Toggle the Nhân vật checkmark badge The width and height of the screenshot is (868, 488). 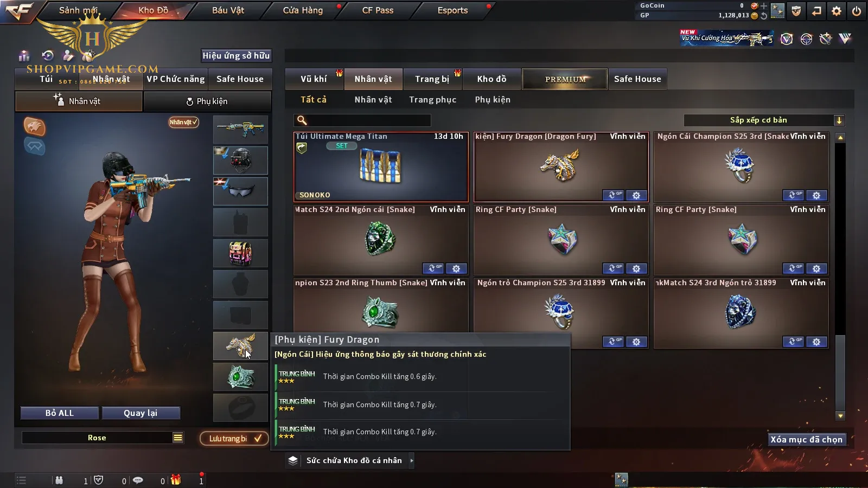183,122
